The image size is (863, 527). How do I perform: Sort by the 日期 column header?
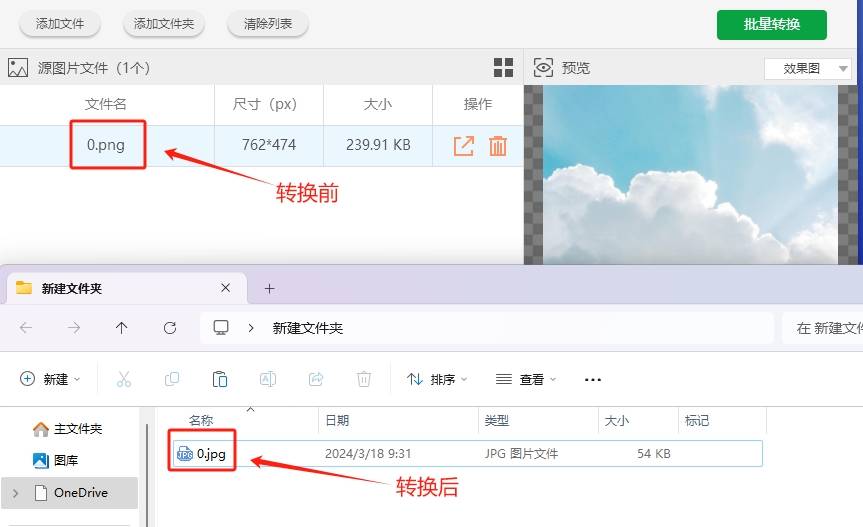tap(337, 421)
